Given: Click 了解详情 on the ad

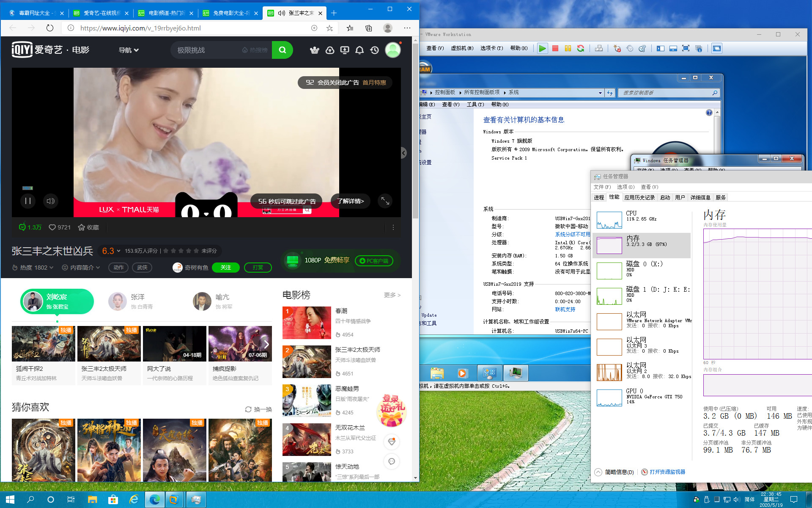Looking at the screenshot, I should [351, 201].
